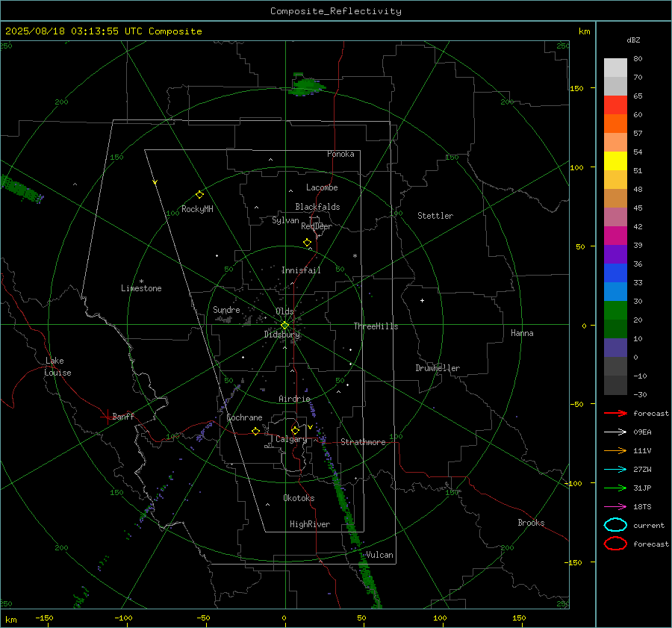672x628 pixels.
Task: Click the red forecast arrow in the legend
Action: click(x=615, y=413)
